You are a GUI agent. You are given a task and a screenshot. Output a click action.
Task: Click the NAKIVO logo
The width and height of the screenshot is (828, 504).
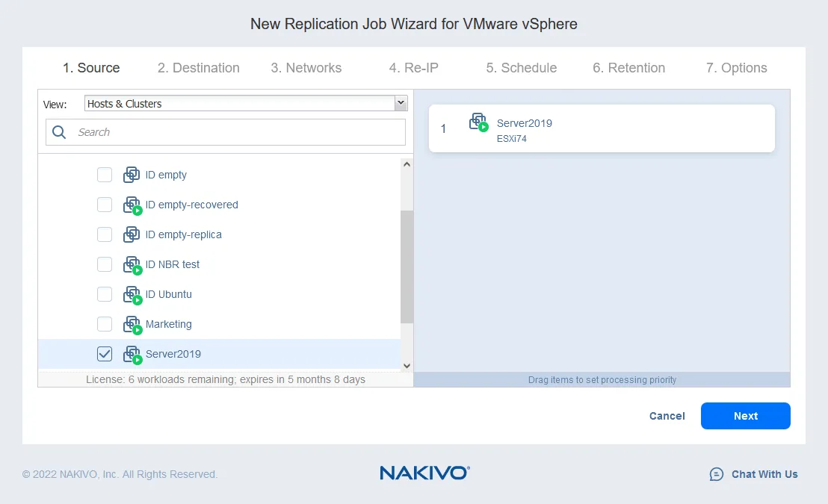click(x=424, y=472)
